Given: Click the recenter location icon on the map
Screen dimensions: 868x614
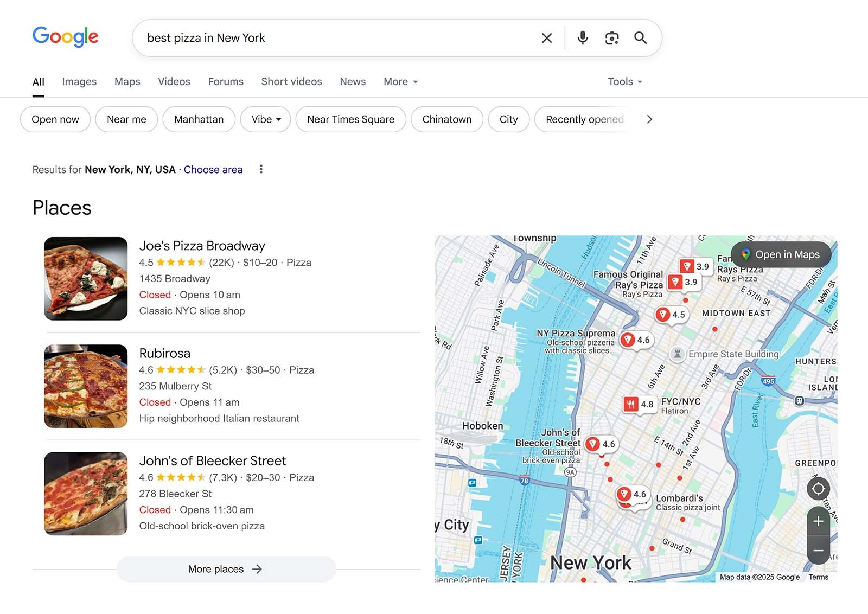Looking at the screenshot, I should pos(818,489).
